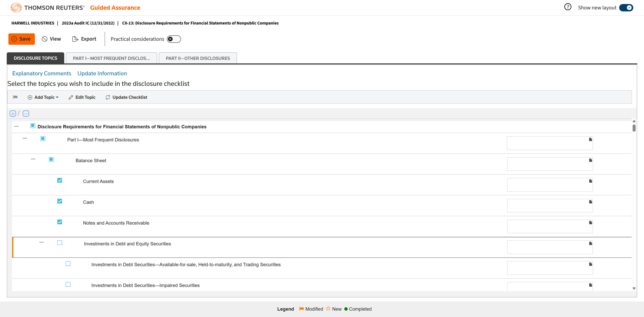The height and width of the screenshot is (317, 644).
Task: Toggle Practical considerations switch
Action: coord(174,39)
